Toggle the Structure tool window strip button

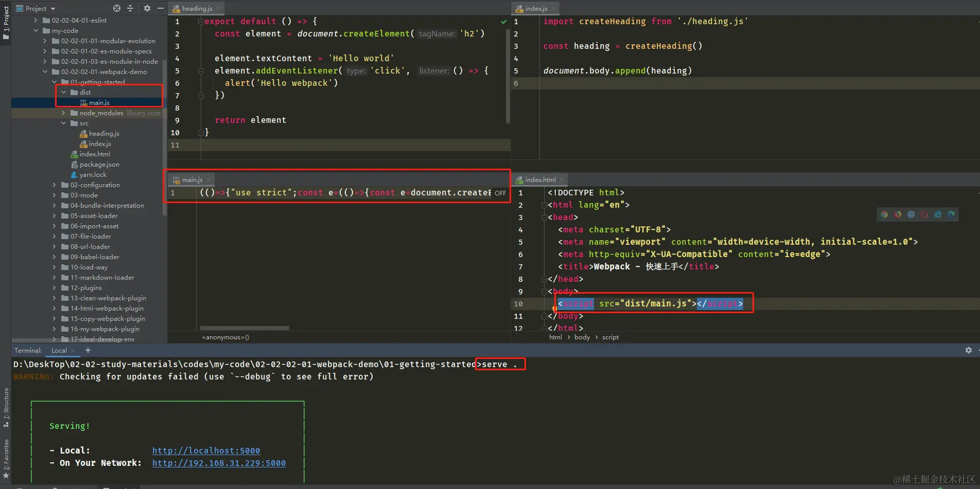point(6,407)
